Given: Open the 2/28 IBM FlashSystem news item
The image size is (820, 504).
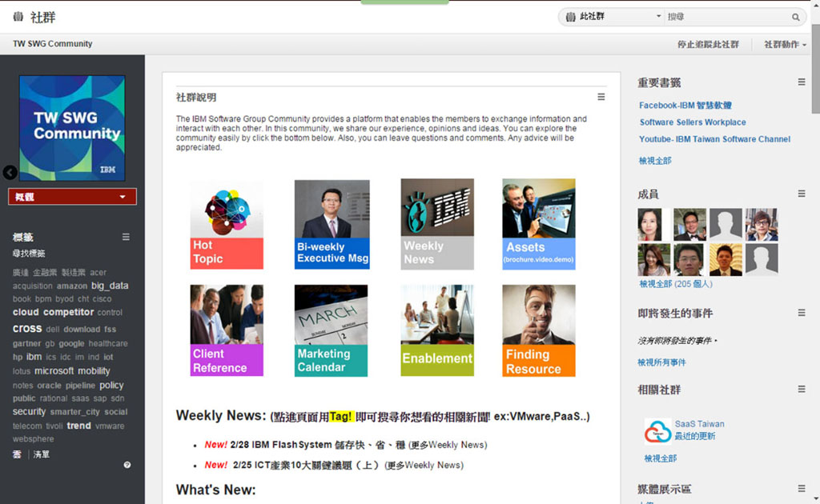Looking at the screenshot, I should 317,445.
